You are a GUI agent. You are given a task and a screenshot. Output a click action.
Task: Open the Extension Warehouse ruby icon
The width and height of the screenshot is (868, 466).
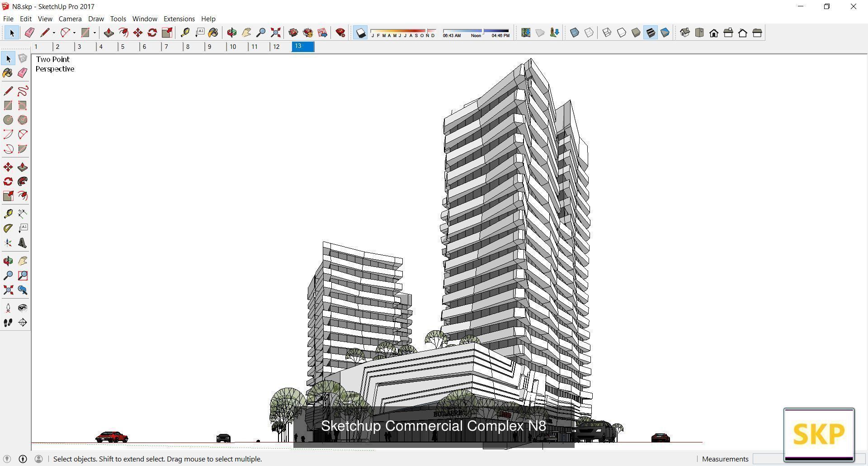340,33
